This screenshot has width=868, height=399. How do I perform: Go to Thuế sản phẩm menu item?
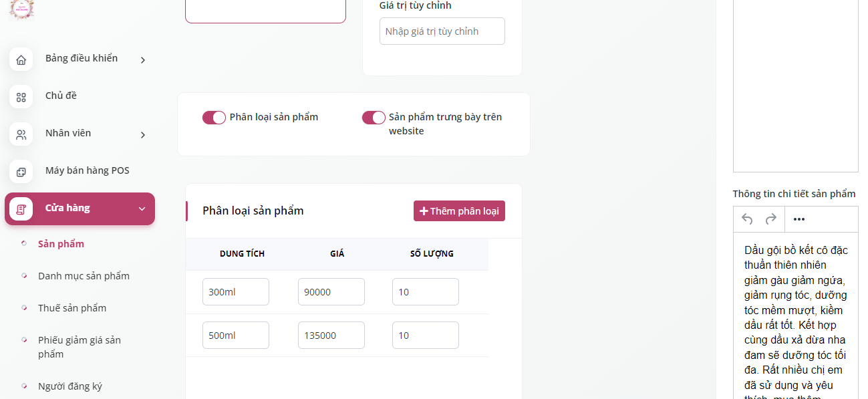72,308
